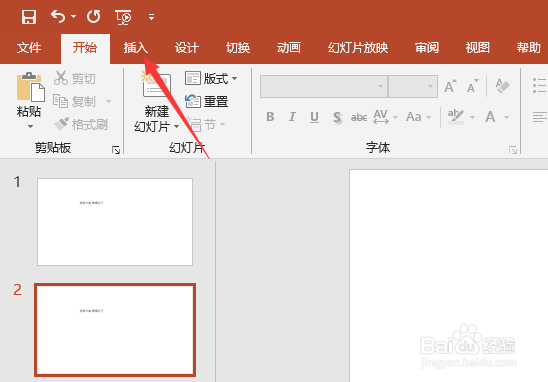Open the 剪贴板 dialog launcher
This screenshot has height=382, width=548.
coord(116,150)
